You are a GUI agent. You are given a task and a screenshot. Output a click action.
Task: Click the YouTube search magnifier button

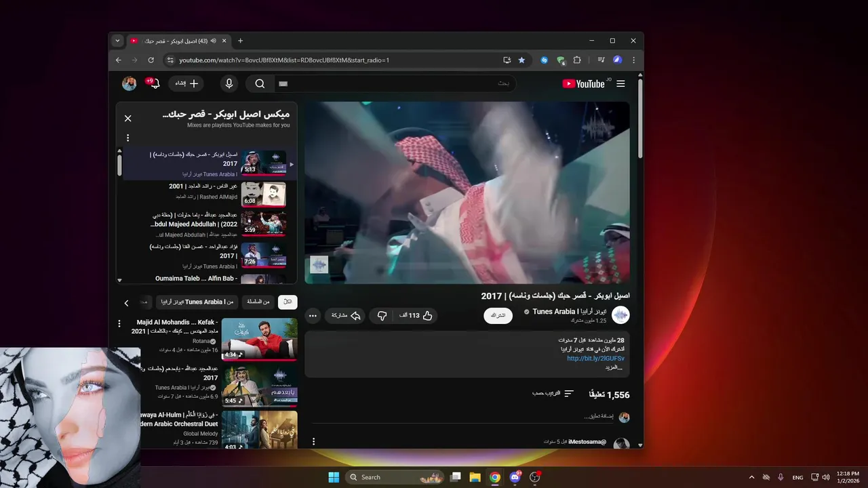tap(260, 83)
